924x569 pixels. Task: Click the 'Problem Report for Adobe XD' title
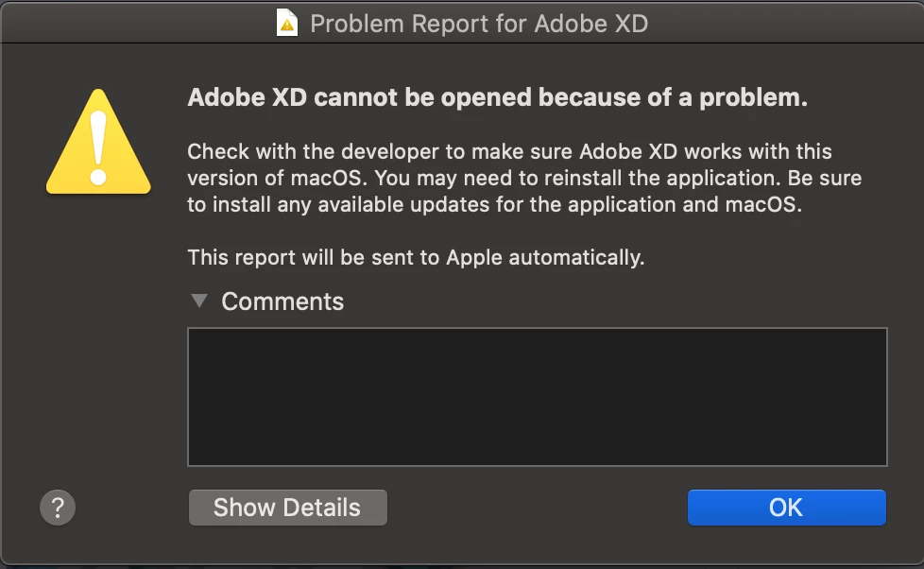[x=478, y=24]
